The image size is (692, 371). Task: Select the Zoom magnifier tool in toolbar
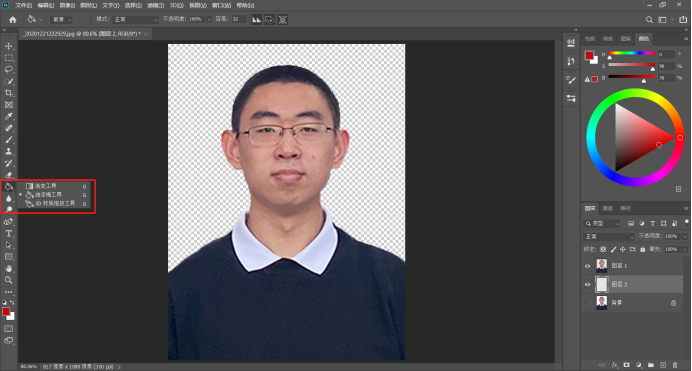click(8, 280)
